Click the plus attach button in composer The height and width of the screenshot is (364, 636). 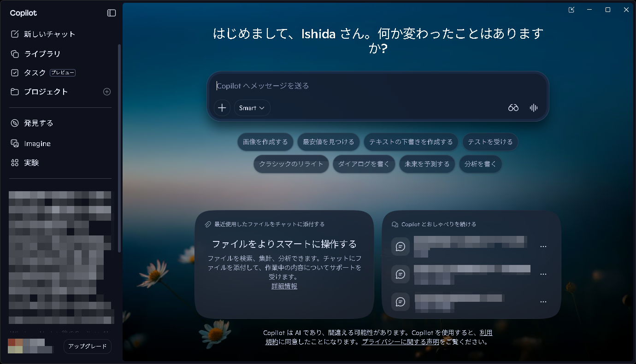[x=222, y=108]
